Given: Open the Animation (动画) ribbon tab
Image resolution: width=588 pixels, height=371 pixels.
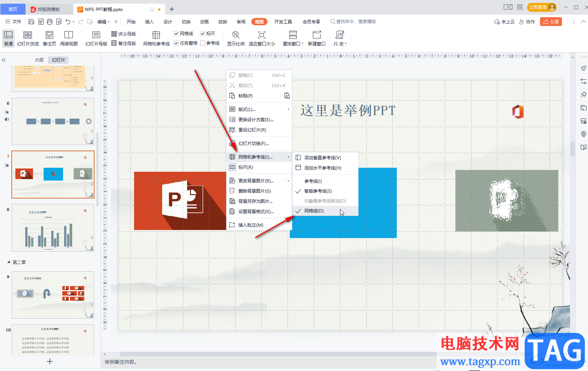Looking at the screenshot, I should pos(204,22).
